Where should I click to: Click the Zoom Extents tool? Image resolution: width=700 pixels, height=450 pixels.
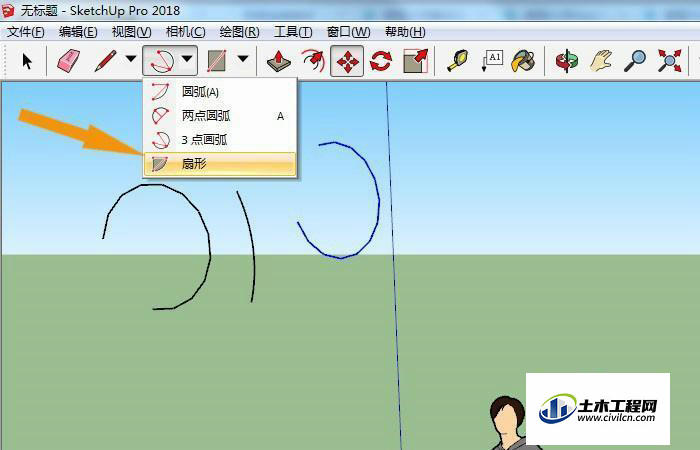coord(670,61)
